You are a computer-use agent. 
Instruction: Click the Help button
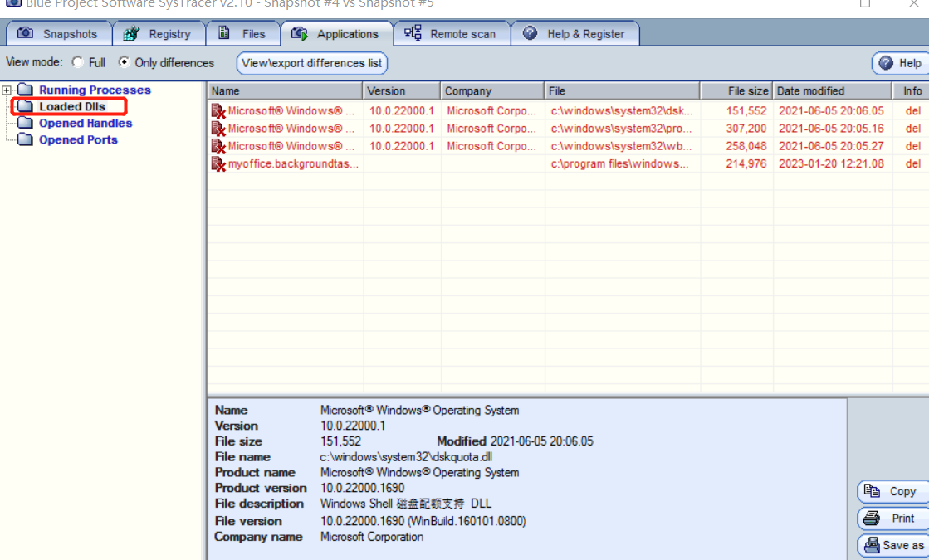pyautogui.click(x=901, y=63)
